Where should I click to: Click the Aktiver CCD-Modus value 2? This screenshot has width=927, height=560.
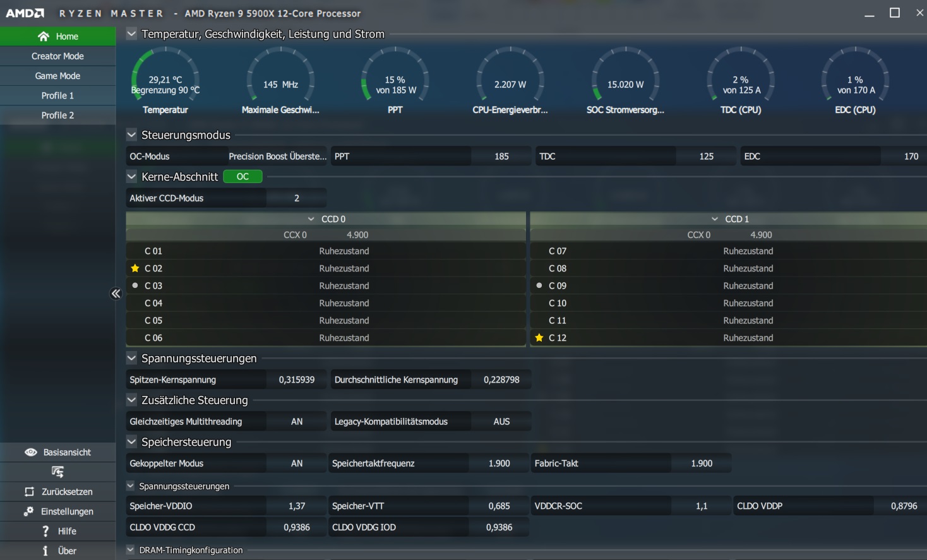coord(296,198)
